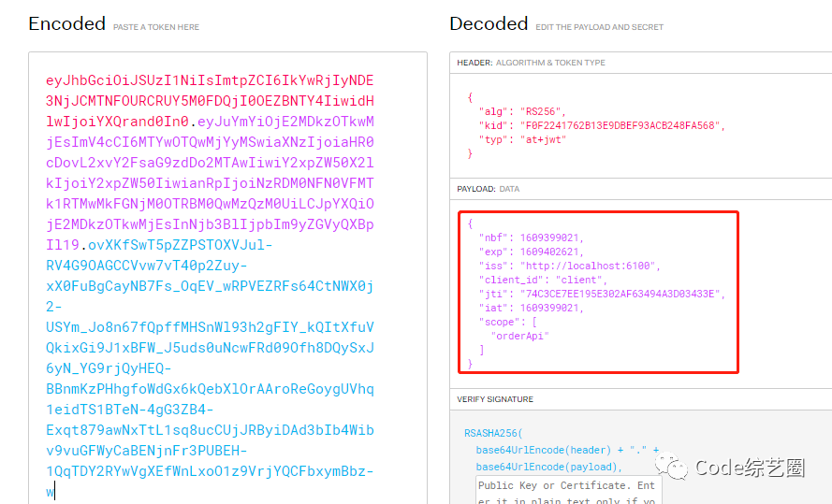Click the signature line starting USYm_Jo8n67fQpffMHSnWl93

pyautogui.click(x=211, y=327)
